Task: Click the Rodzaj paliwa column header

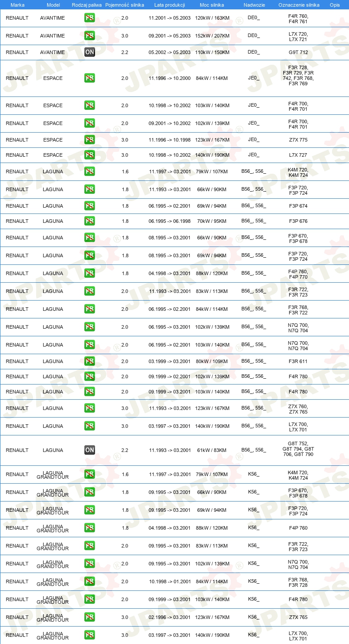Action: pyautogui.click(x=87, y=4)
